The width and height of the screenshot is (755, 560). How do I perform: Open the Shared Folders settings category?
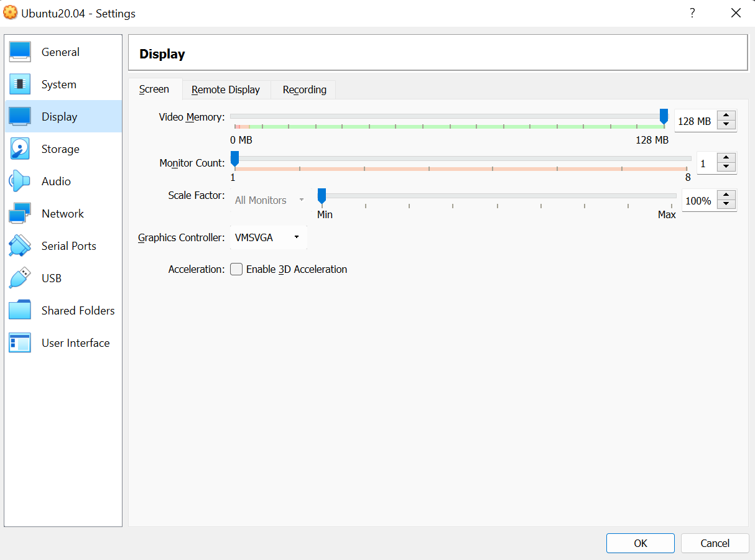63,311
